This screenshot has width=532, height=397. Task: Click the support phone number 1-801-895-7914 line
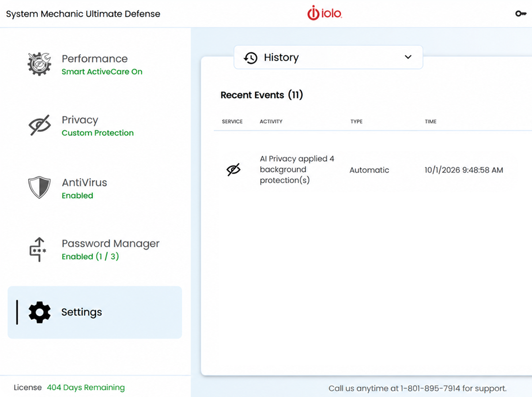coord(418,389)
